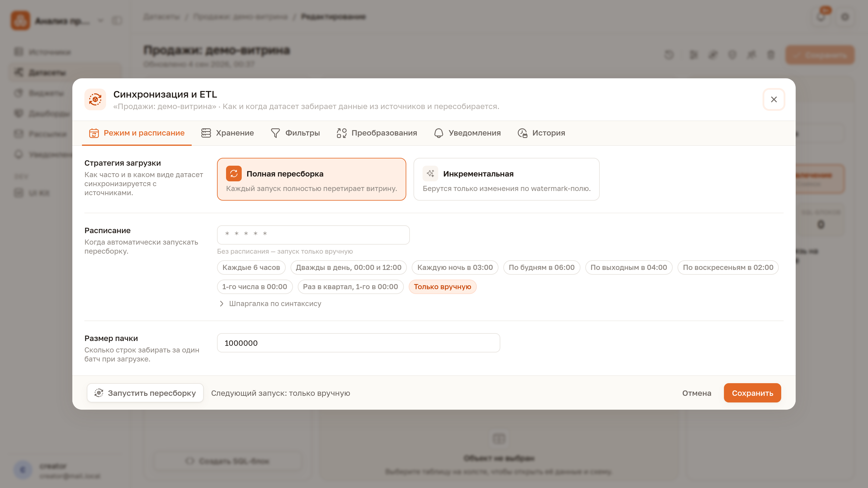The image size is (868, 488).
Task: Select the Только вручную preset
Action: tap(442, 286)
